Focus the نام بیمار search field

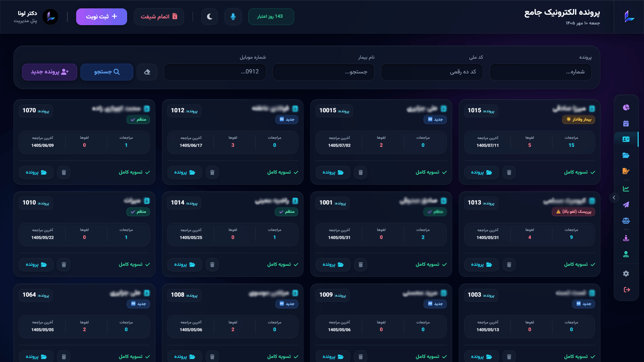pyautogui.click(x=323, y=72)
